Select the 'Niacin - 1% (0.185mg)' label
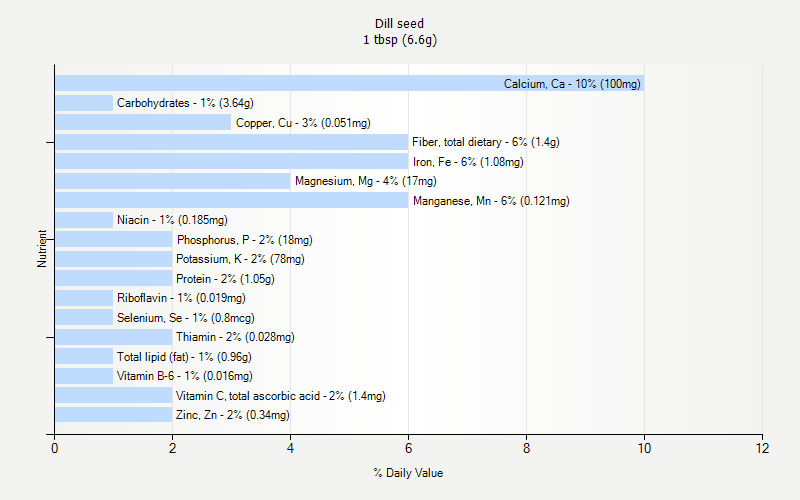 (x=172, y=220)
